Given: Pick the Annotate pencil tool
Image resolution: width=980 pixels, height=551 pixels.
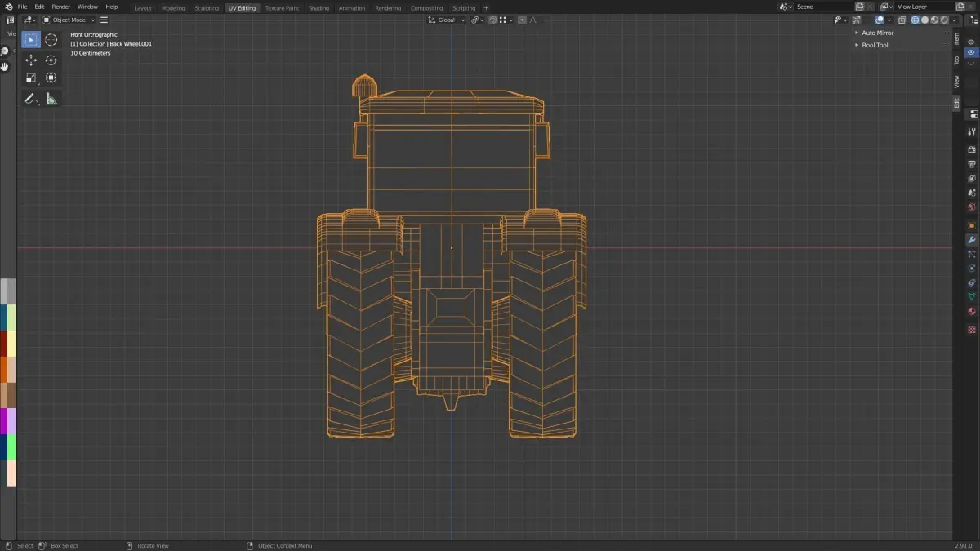Looking at the screenshot, I should click(x=31, y=99).
